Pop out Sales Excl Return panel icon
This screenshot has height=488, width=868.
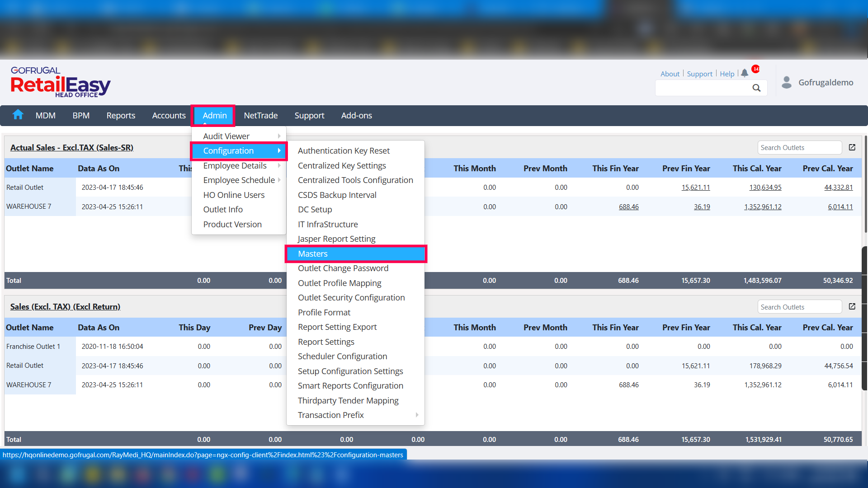852,306
